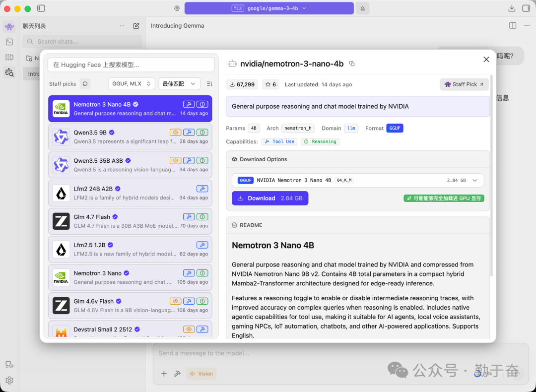Click the reasoning badge on Qwen3.5 35B A3B
Viewport: 536px width, 392px height.
pos(202,160)
